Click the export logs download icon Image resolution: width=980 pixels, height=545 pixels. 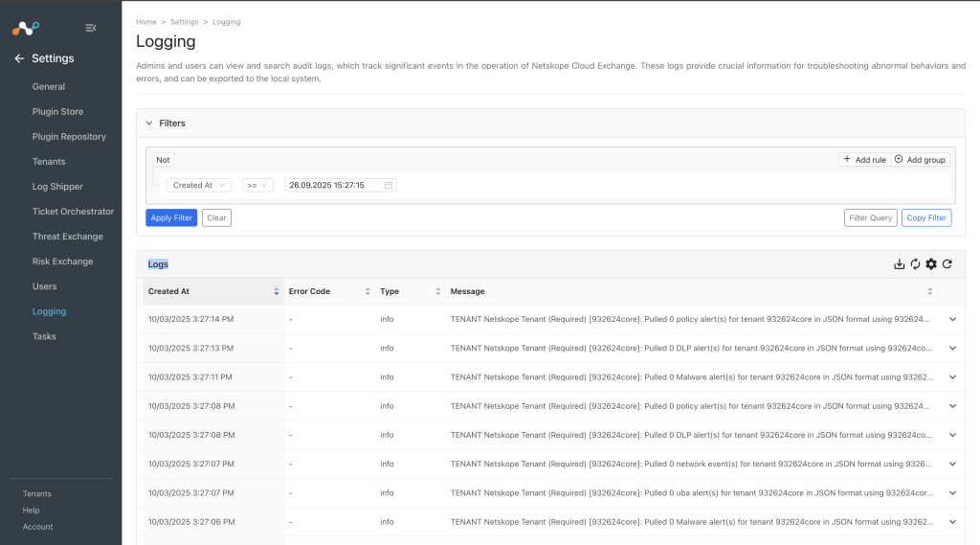899,264
